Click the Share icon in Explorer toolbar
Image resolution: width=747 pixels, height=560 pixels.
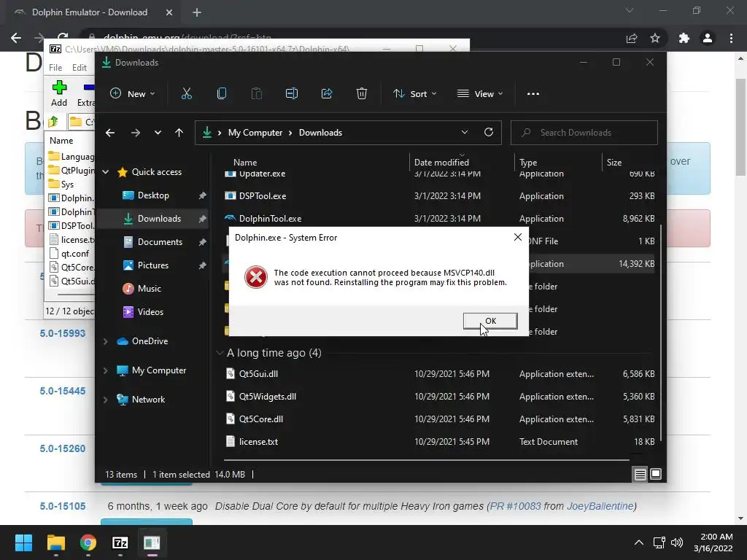click(327, 94)
